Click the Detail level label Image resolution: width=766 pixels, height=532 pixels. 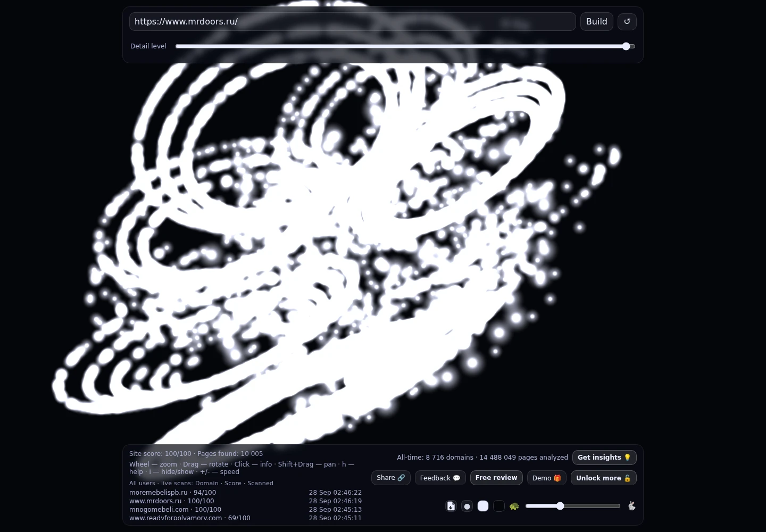tap(148, 46)
